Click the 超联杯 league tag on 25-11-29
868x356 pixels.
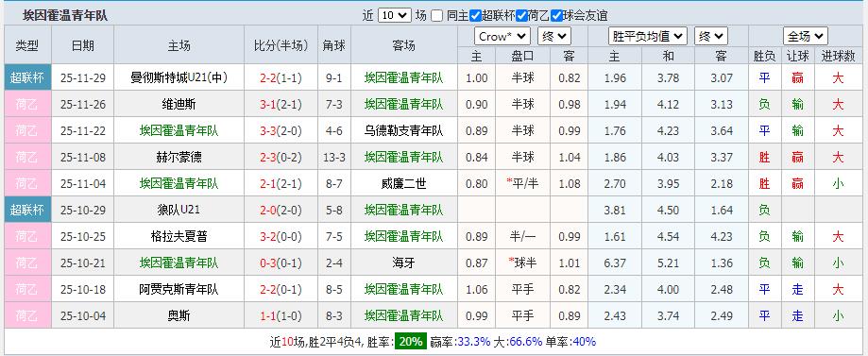point(27,78)
